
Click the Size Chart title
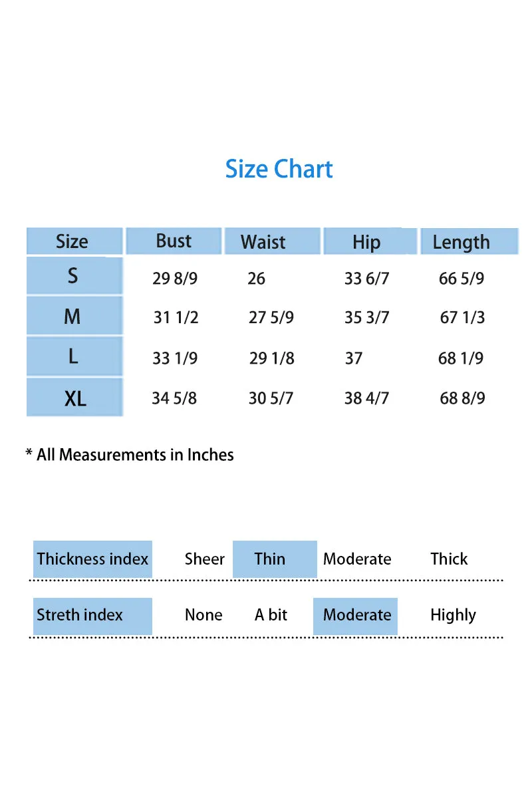279,169
